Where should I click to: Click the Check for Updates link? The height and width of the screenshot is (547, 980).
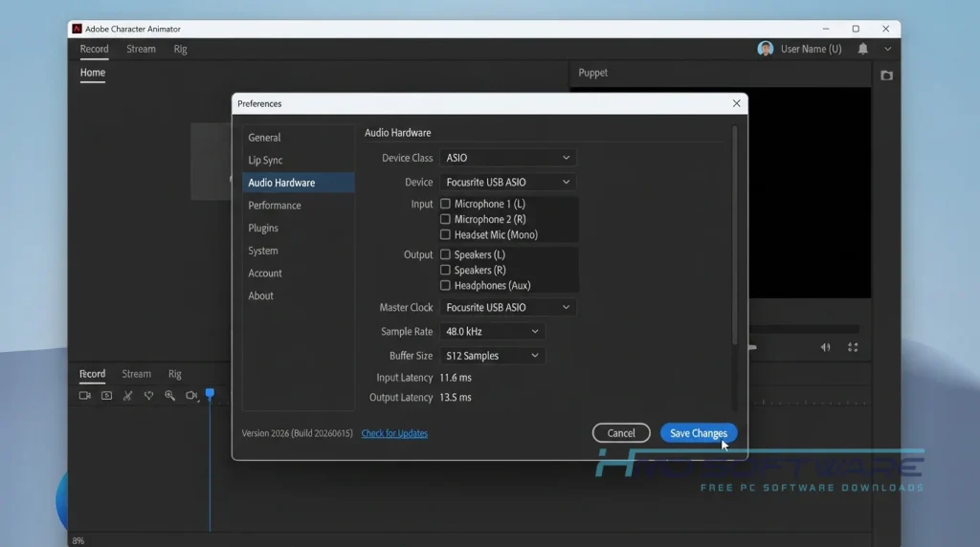pyautogui.click(x=394, y=433)
